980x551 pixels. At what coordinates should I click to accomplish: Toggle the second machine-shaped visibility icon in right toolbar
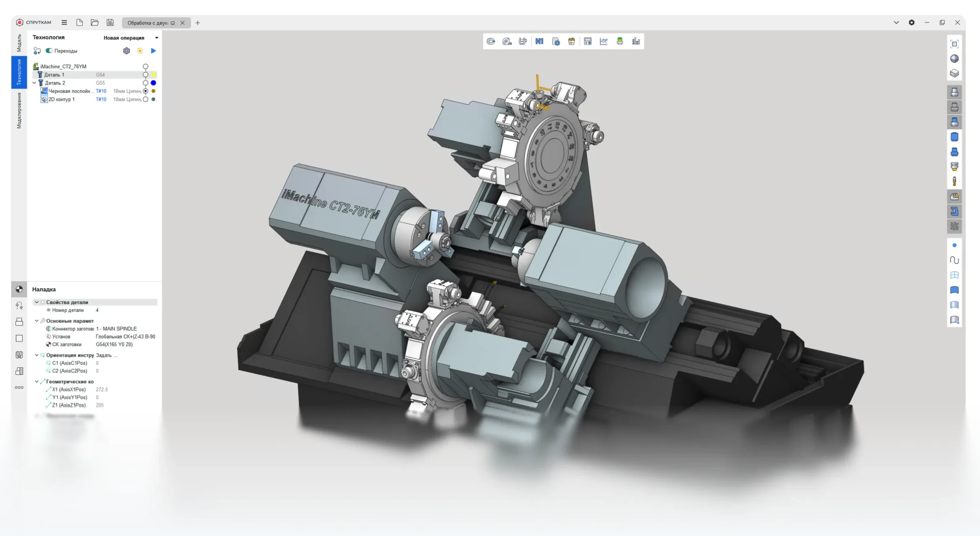(954, 107)
